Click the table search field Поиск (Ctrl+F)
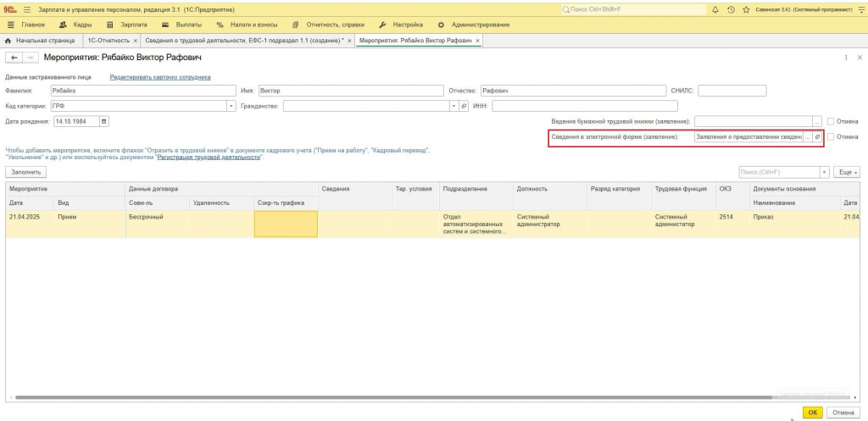Image resolution: width=868 pixels, height=421 pixels. click(x=780, y=173)
